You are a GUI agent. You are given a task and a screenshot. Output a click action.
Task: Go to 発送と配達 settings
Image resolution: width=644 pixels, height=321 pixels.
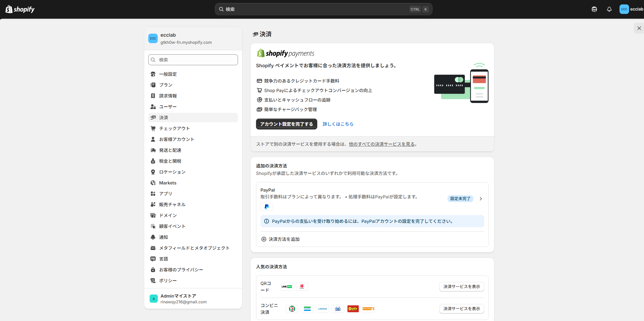click(170, 150)
